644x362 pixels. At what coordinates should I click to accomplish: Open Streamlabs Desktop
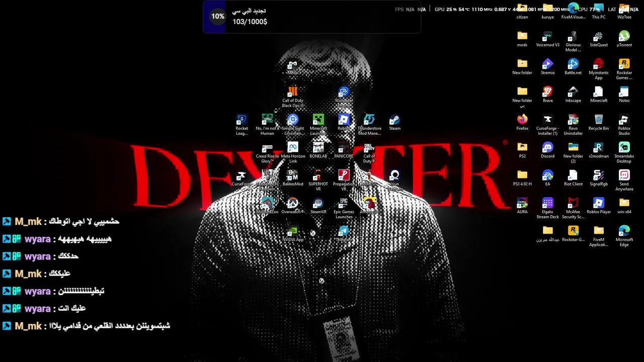[624, 153]
